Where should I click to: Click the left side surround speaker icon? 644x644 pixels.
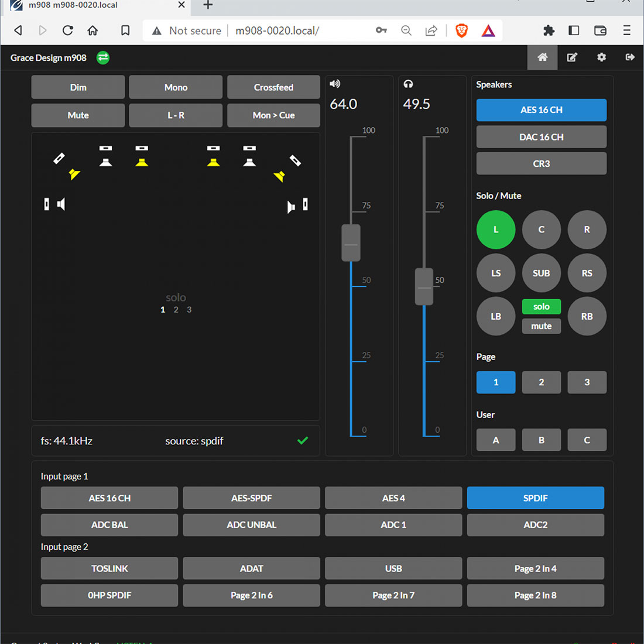(61, 204)
